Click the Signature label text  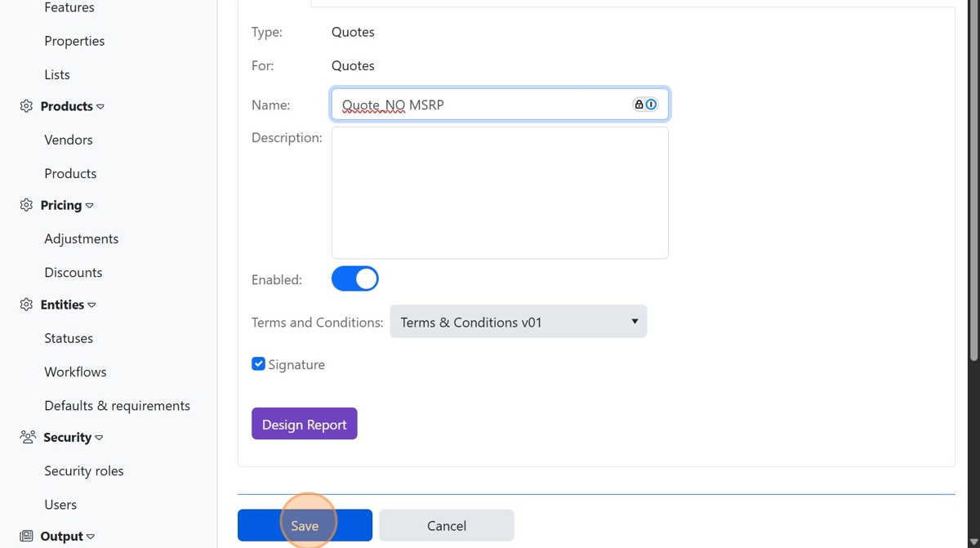point(296,364)
